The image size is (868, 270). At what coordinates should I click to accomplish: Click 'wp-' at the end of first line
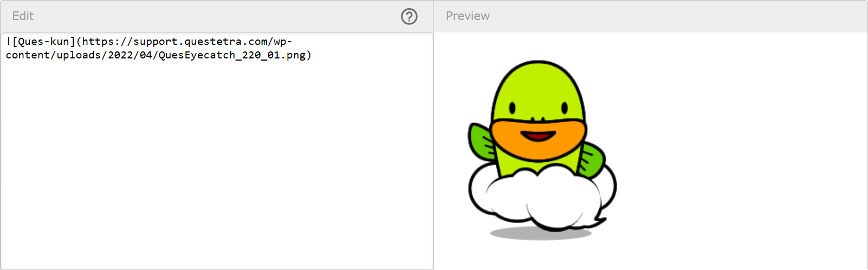(283, 42)
